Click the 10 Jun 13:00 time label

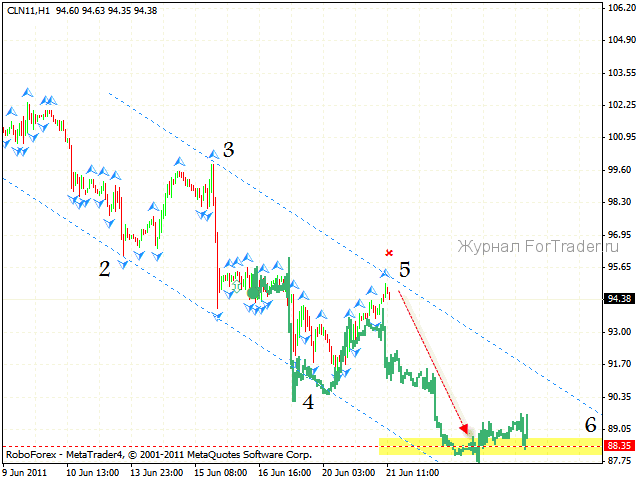[93, 473]
